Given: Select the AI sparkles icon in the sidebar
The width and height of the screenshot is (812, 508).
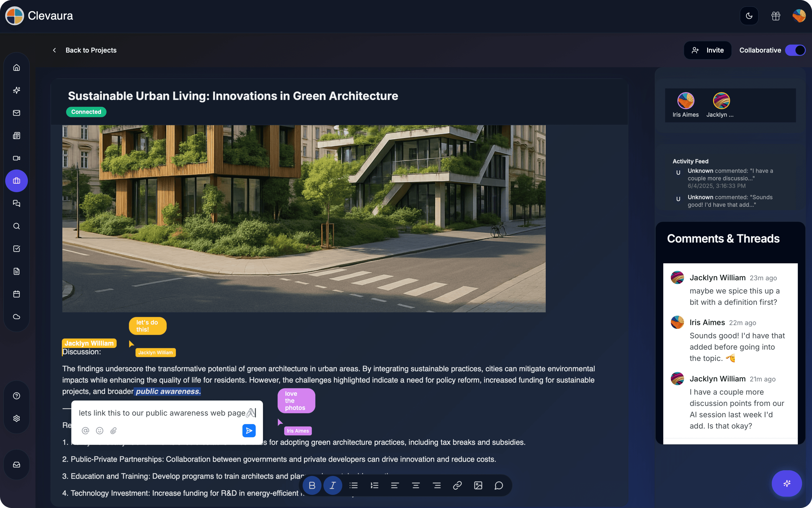Looking at the screenshot, I should point(16,90).
